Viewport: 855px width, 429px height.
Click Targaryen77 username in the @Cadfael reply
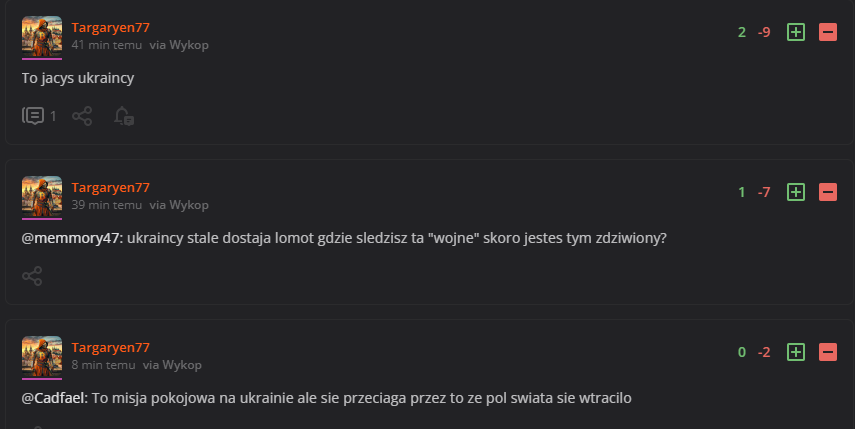pos(110,347)
